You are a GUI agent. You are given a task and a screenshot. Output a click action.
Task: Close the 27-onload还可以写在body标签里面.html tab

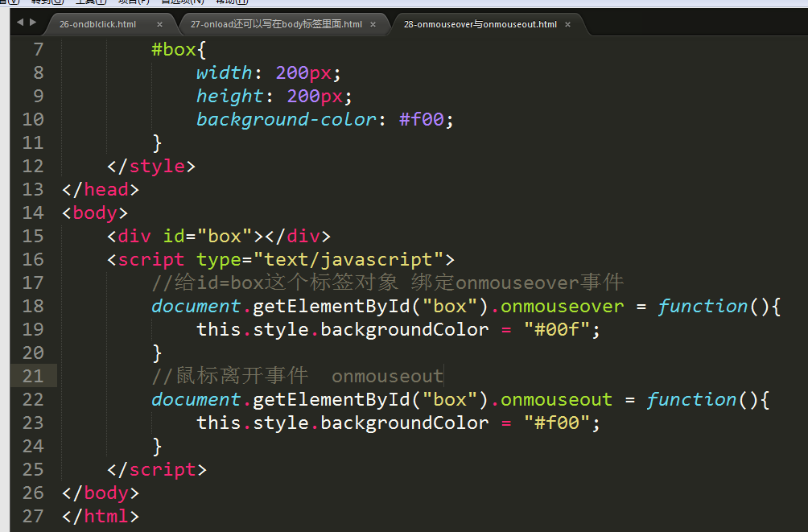[x=373, y=24]
